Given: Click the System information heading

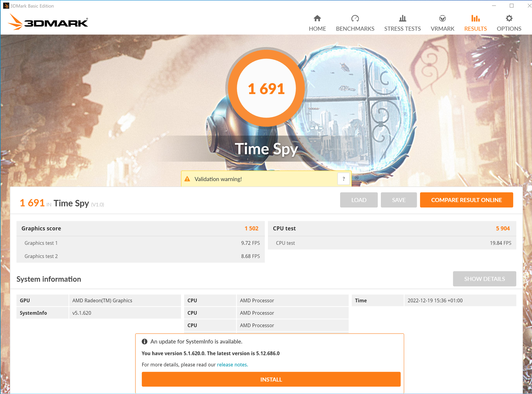Looking at the screenshot, I should pos(49,279).
